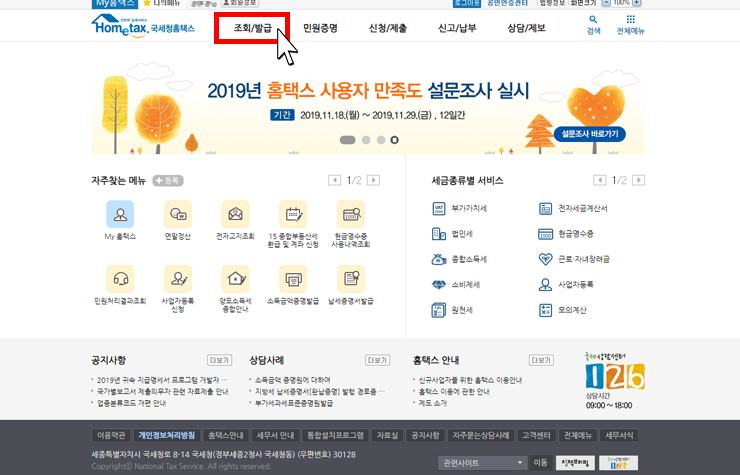
Task: Click 더보기 for 상담사례
Action: click(x=378, y=360)
